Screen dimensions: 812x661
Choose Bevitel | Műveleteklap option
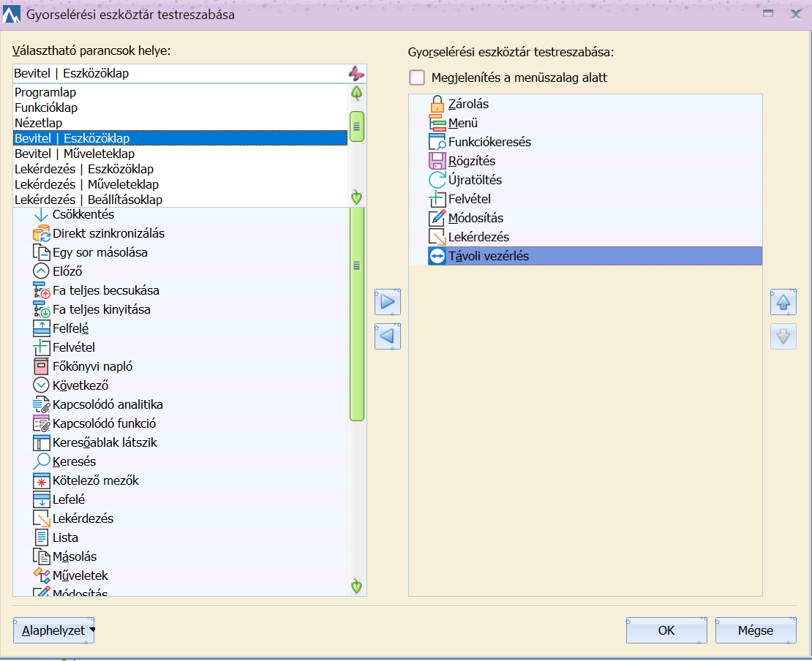(180, 154)
